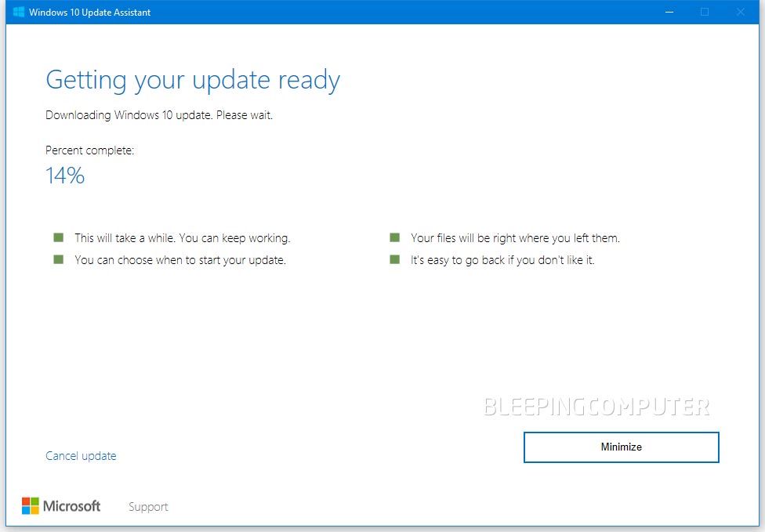Click "It's easy to go back if you don't like it."
The height and width of the screenshot is (532, 765).
[x=502, y=260]
